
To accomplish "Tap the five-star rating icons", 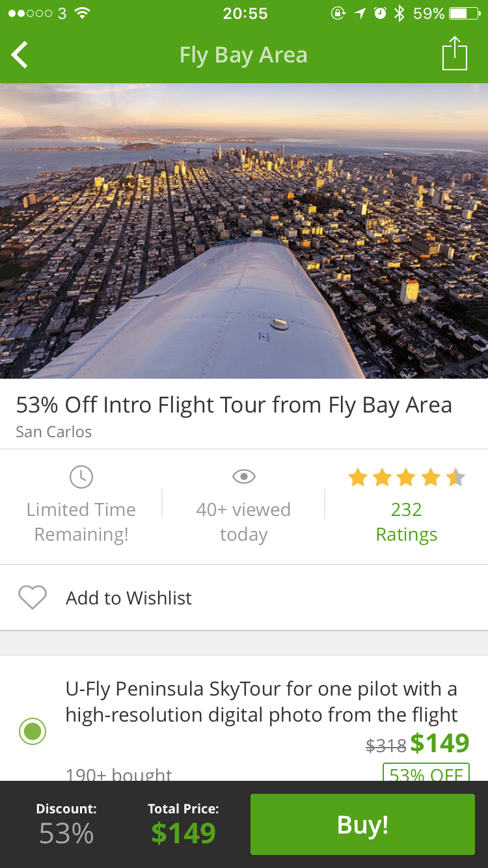I will (x=406, y=478).
